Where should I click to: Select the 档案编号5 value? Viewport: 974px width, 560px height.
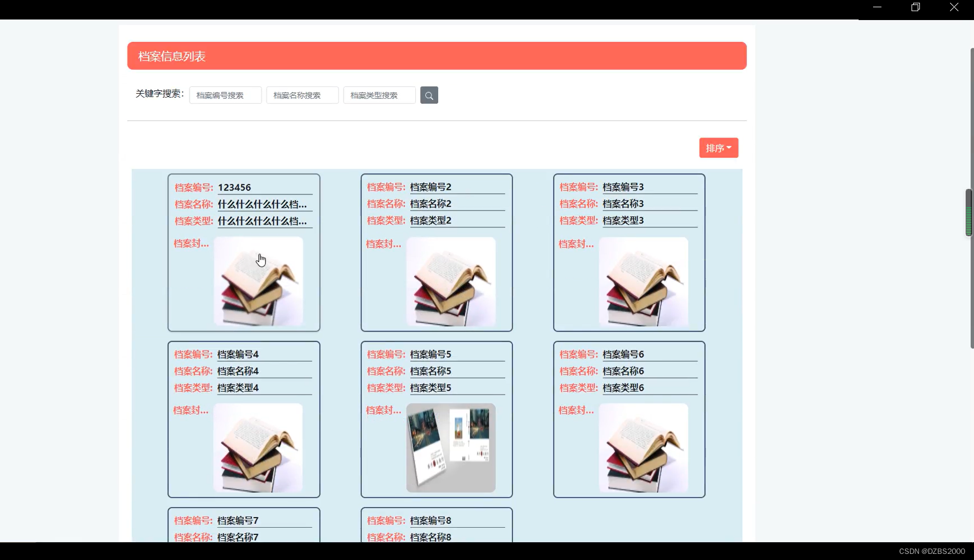431,354
